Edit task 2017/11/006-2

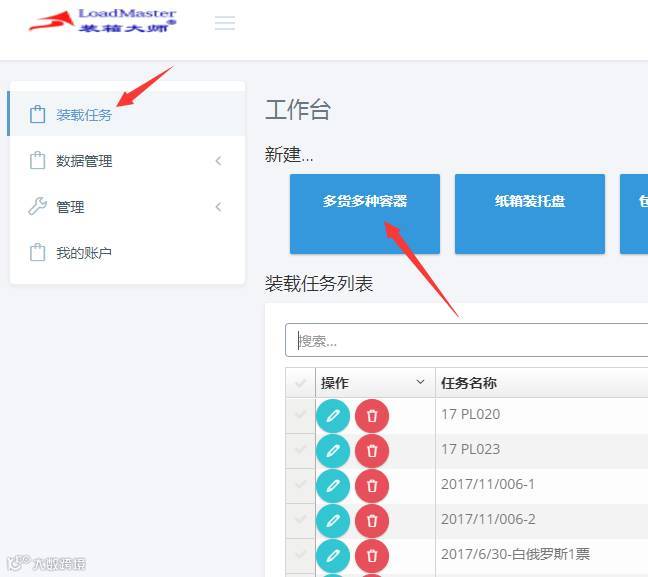coord(333,521)
